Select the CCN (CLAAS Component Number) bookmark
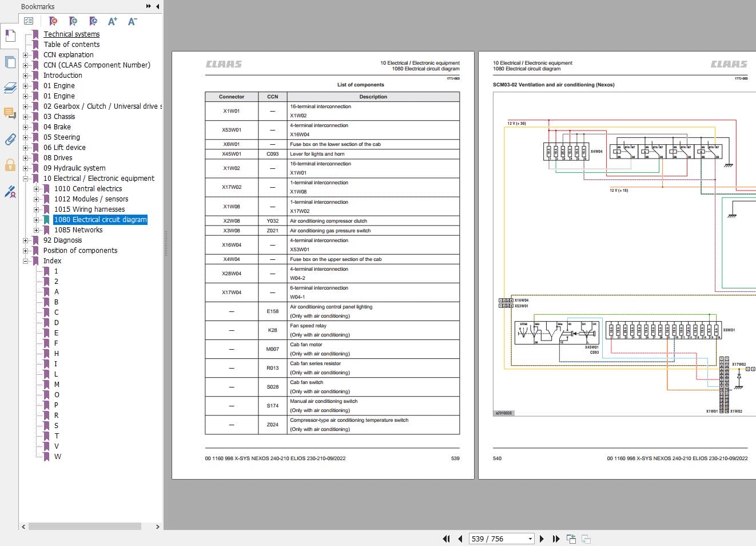The image size is (756, 546). [97, 65]
